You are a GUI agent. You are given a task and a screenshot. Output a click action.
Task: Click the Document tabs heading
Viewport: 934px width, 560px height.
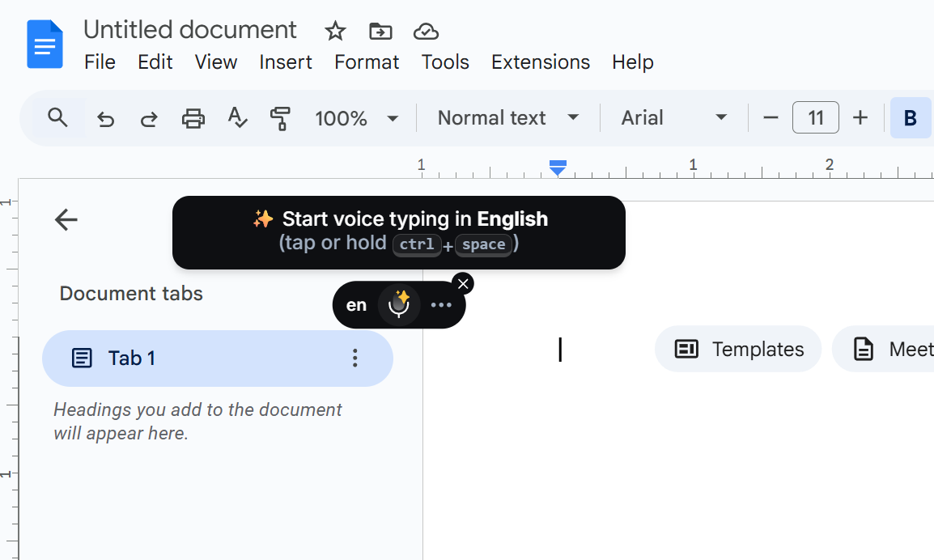[x=131, y=294]
